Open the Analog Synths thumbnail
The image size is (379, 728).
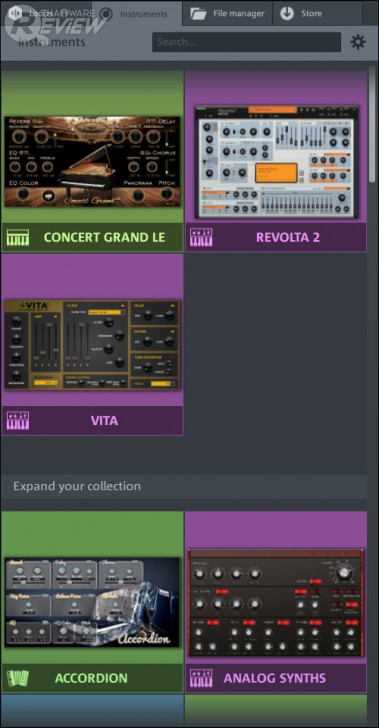click(x=276, y=602)
